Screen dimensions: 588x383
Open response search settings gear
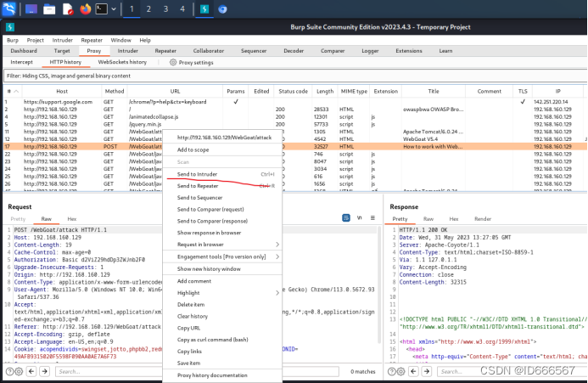400,372
